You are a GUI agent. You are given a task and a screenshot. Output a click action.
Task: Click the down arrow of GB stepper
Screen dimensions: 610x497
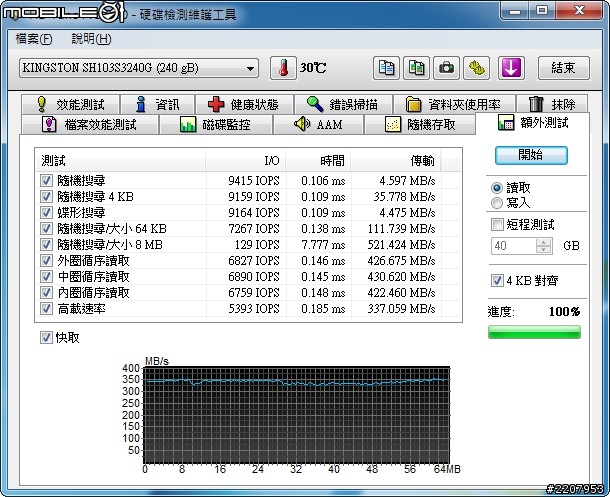tap(543, 250)
